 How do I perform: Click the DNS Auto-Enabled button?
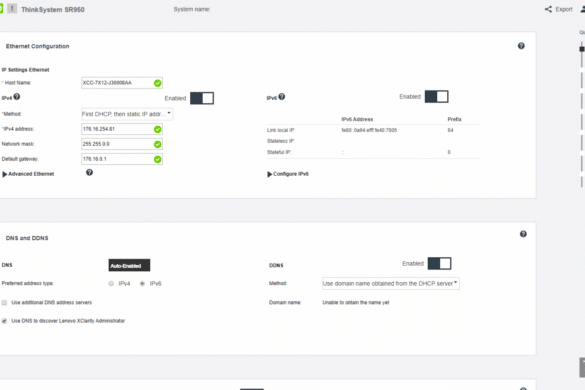[x=129, y=265]
